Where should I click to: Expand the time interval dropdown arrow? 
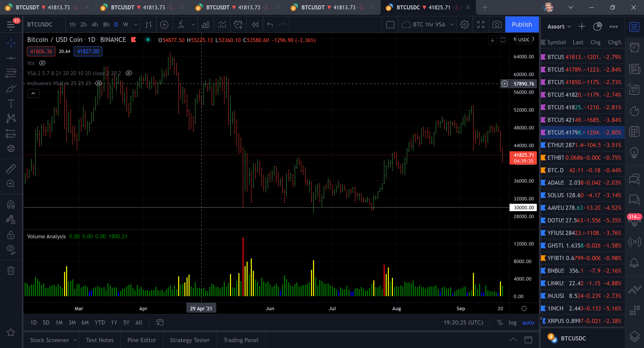136,24
